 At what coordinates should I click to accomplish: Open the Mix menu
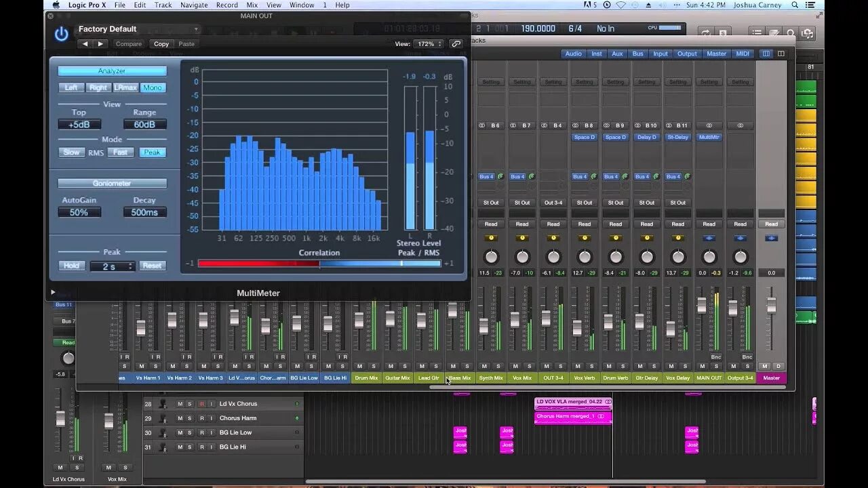click(x=252, y=5)
